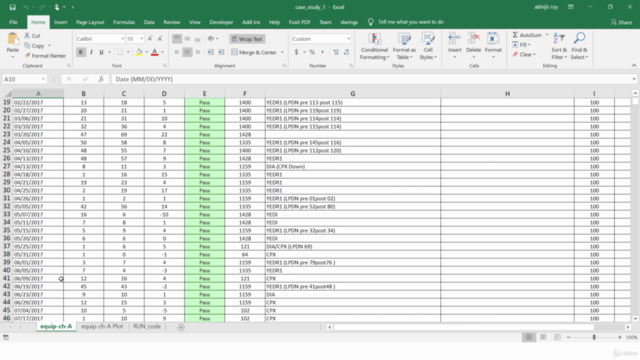Click the Italic button
This screenshot has height=360, width=640.
pyautogui.click(x=91, y=52)
